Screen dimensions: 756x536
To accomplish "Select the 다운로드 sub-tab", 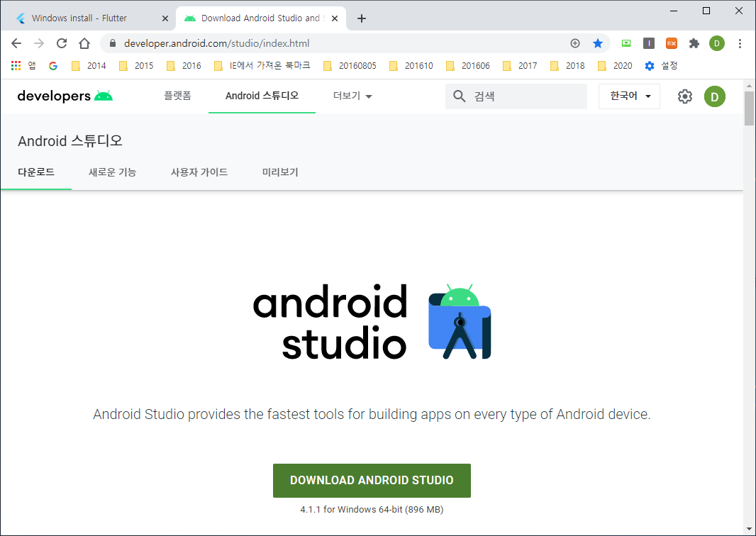I will click(x=36, y=172).
